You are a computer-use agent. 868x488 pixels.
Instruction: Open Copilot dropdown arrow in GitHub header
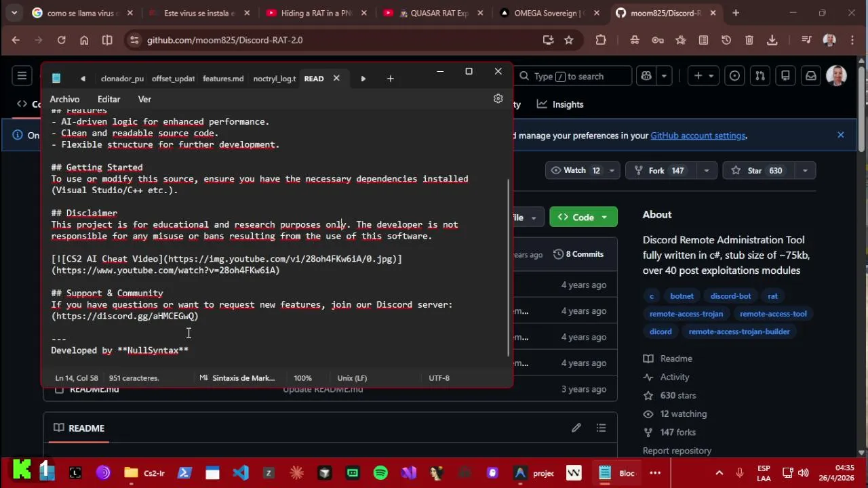[x=664, y=76]
